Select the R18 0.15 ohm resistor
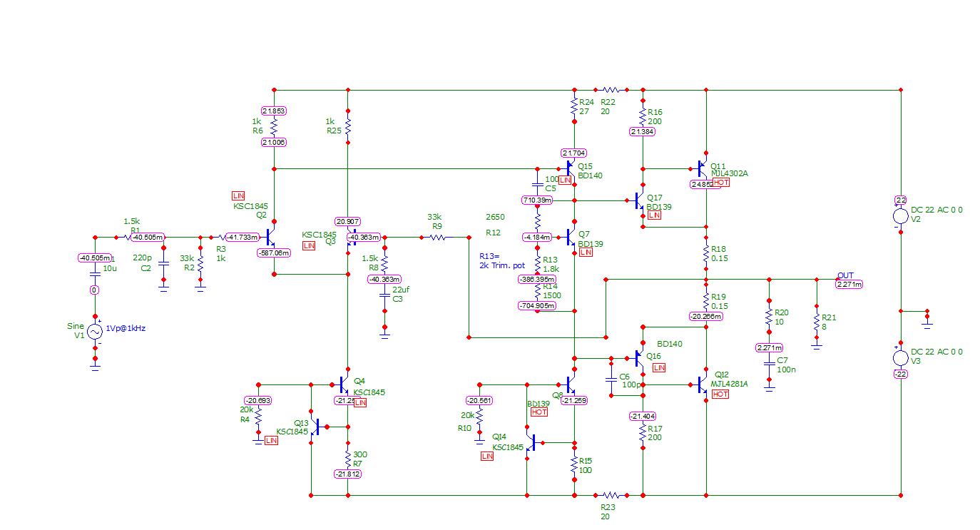This screenshot has width=980, height=530. pos(706,253)
